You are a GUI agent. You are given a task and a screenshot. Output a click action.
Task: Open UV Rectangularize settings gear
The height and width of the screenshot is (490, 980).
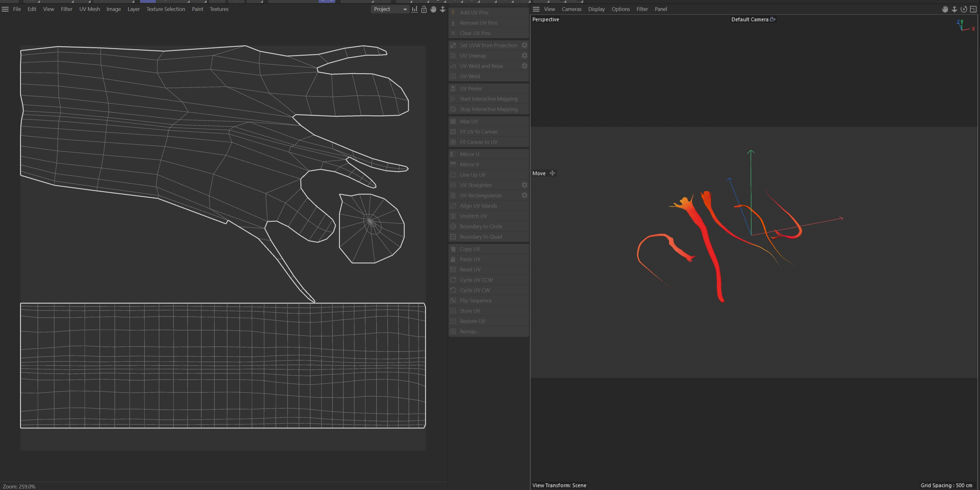[x=524, y=195]
